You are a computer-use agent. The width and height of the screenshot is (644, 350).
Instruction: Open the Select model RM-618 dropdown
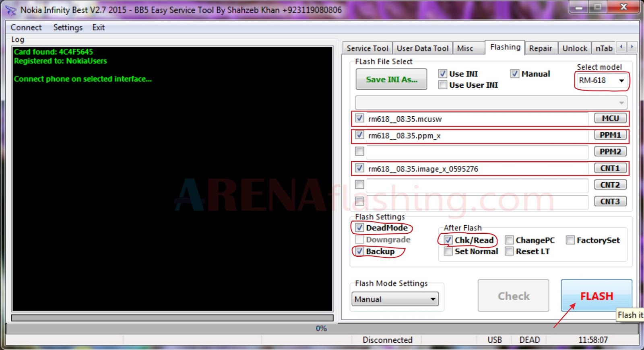pos(601,80)
